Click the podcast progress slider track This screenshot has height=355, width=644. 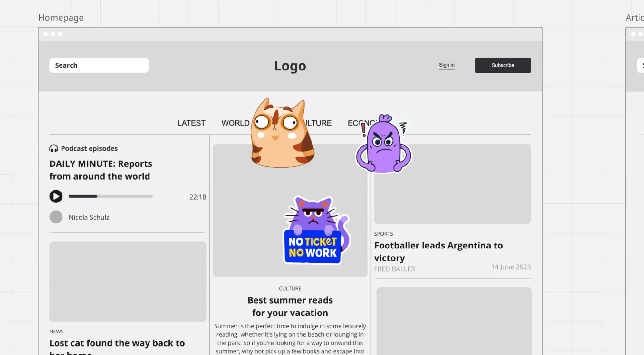111,196
